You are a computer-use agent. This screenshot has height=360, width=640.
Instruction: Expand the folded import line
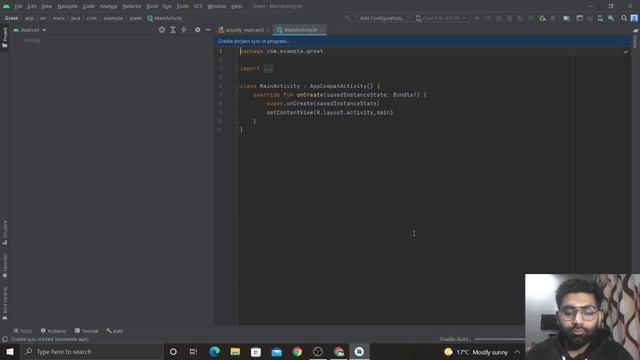click(268, 69)
